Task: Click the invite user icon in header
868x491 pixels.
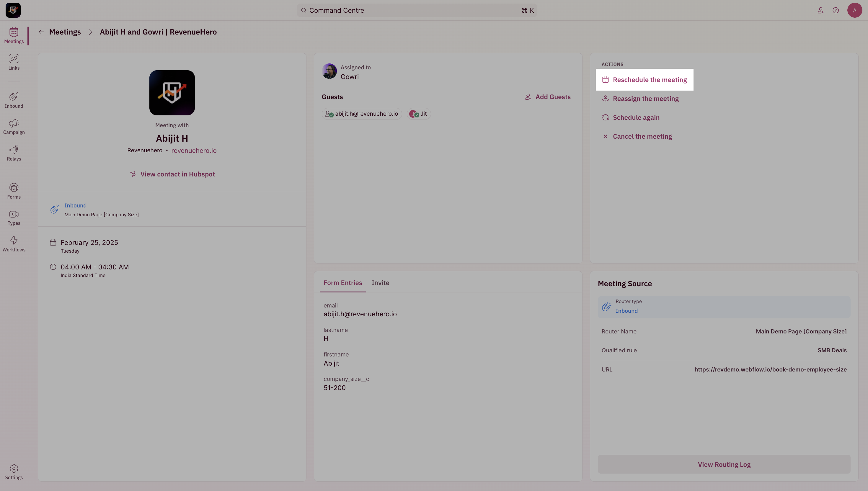Action: tap(820, 10)
